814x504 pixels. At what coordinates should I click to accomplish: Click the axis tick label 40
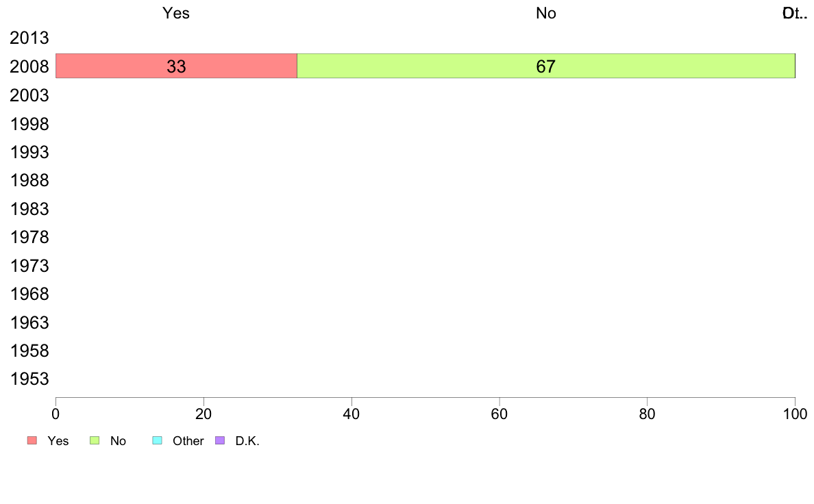pyautogui.click(x=351, y=414)
